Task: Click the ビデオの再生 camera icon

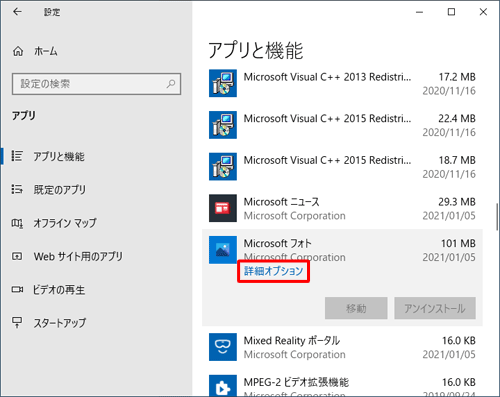Action: click(x=17, y=289)
